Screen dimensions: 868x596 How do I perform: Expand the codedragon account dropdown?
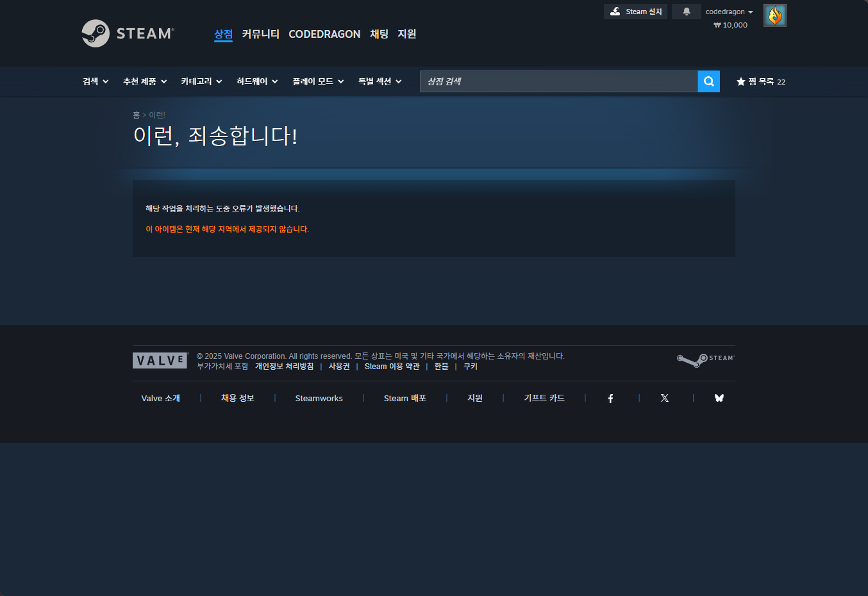pyautogui.click(x=729, y=12)
